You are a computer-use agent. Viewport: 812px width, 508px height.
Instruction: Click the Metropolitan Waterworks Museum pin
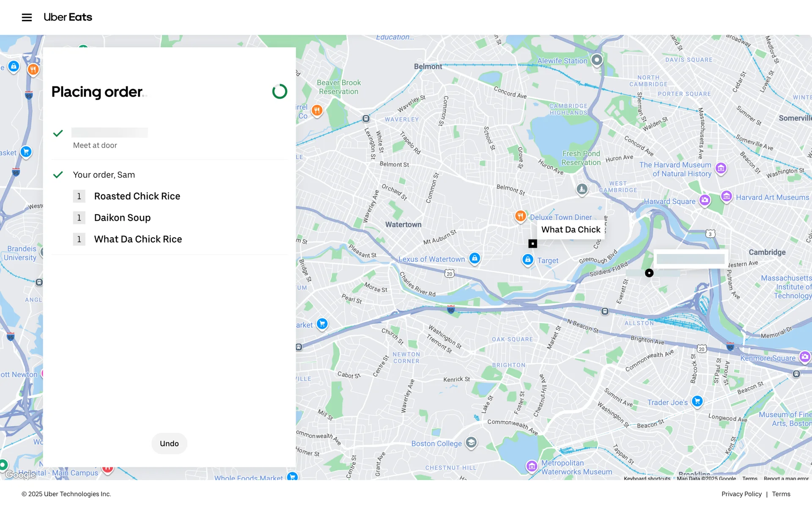pos(532,466)
